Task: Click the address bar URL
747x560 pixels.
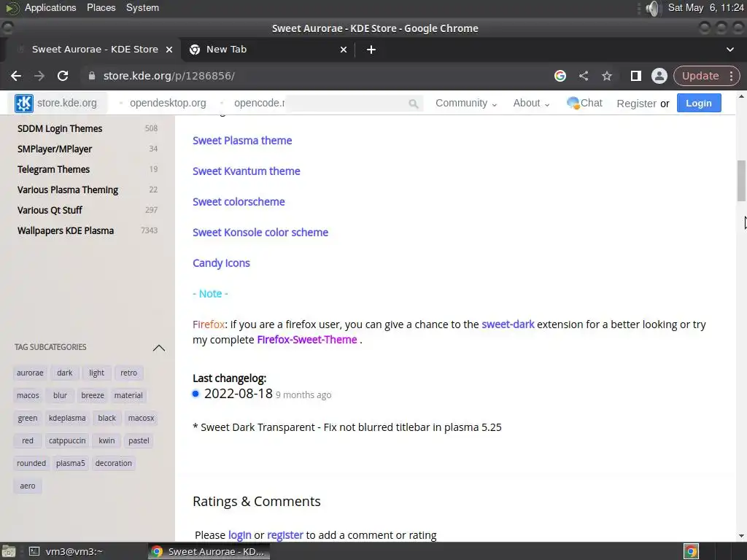Action: point(169,76)
